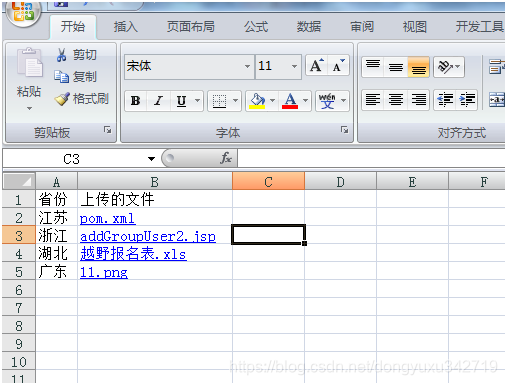
Task: Click the formula bar input
Action: 371,158
